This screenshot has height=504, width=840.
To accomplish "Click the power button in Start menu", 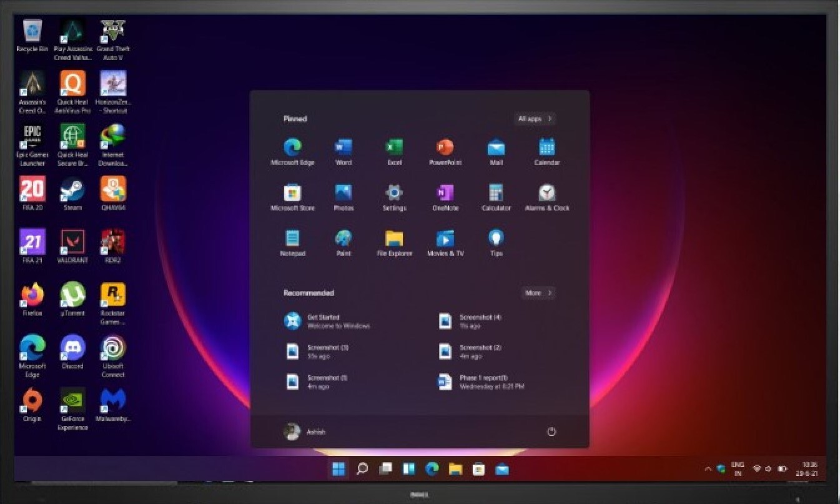I will coord(551,432).
